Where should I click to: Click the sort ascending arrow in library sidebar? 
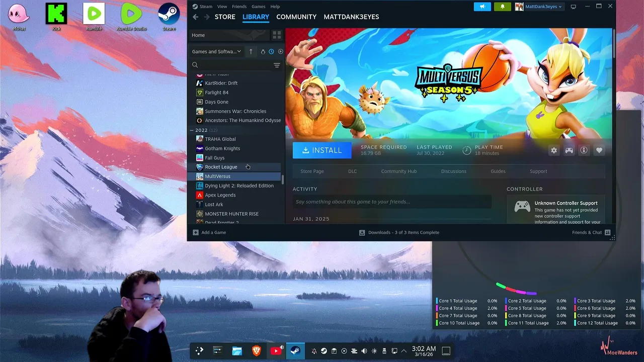coord(251,51)
